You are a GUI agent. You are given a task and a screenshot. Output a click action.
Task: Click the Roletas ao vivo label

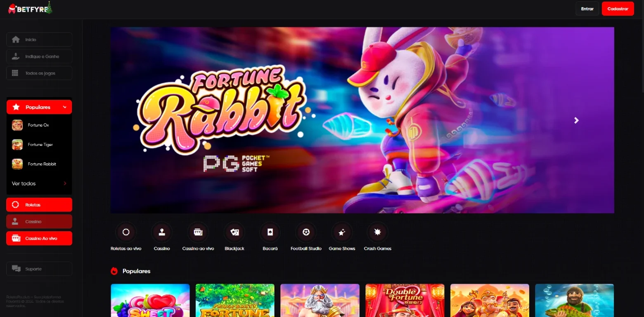126,249
